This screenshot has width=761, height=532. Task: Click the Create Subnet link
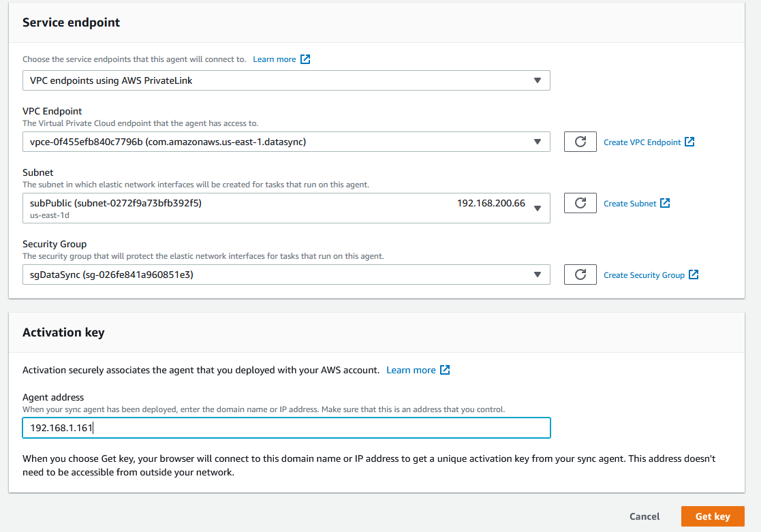coord(637,204)
